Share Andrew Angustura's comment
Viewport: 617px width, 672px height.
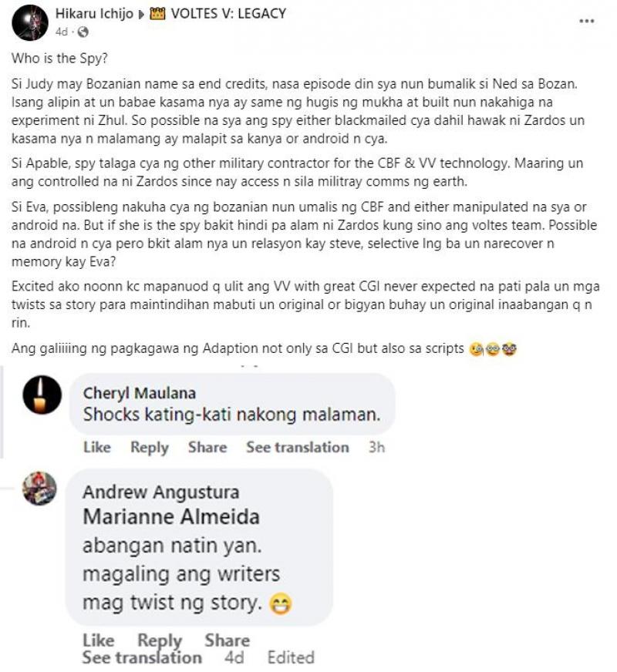(x=228, y=640)
